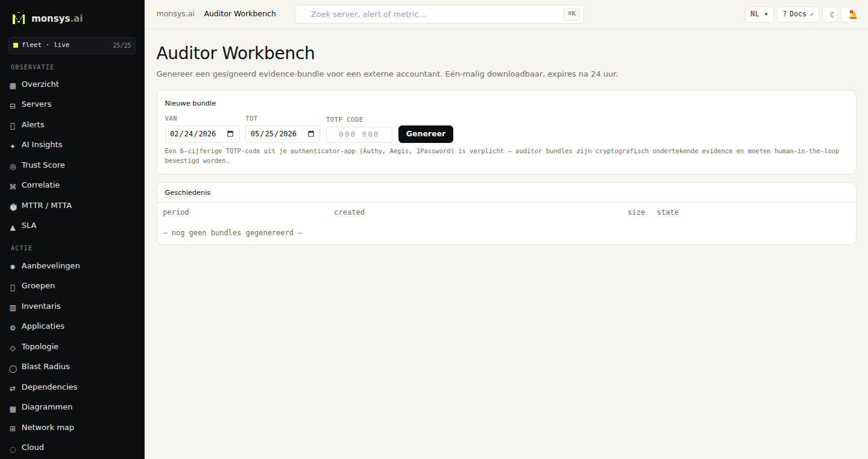868x459 pixels.
Task: Select the Correlatie command icon
Action: tap(13, 186)
